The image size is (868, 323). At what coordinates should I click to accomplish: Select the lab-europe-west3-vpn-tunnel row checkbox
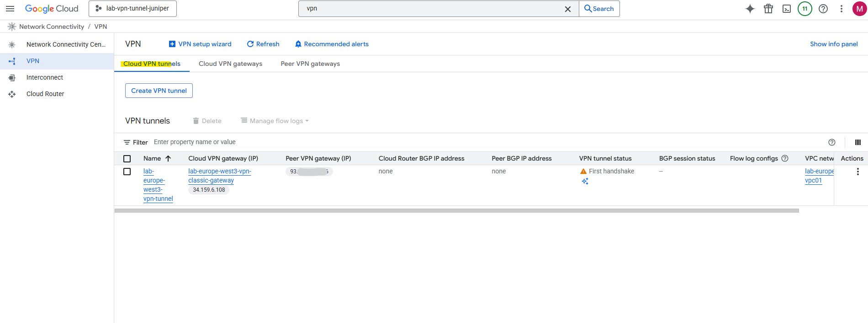click(127, 172)
